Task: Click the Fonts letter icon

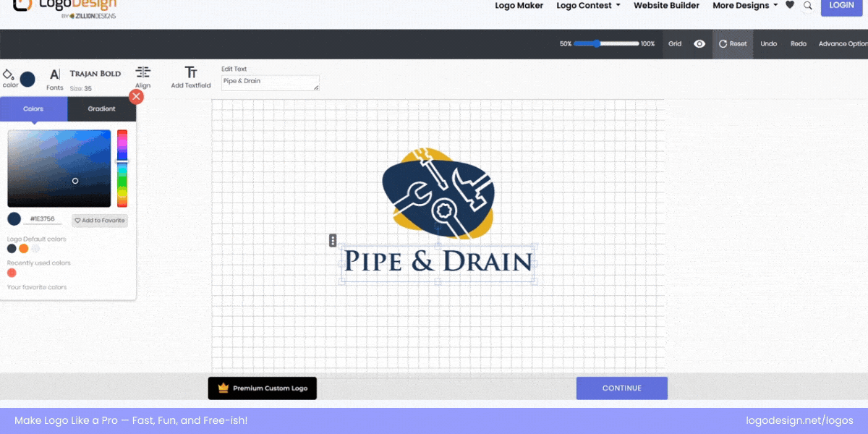Action: (x=55, y=75)
